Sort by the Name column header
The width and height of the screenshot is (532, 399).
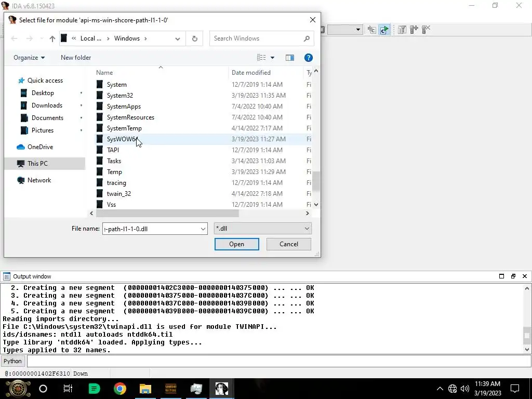coord(104,73)
